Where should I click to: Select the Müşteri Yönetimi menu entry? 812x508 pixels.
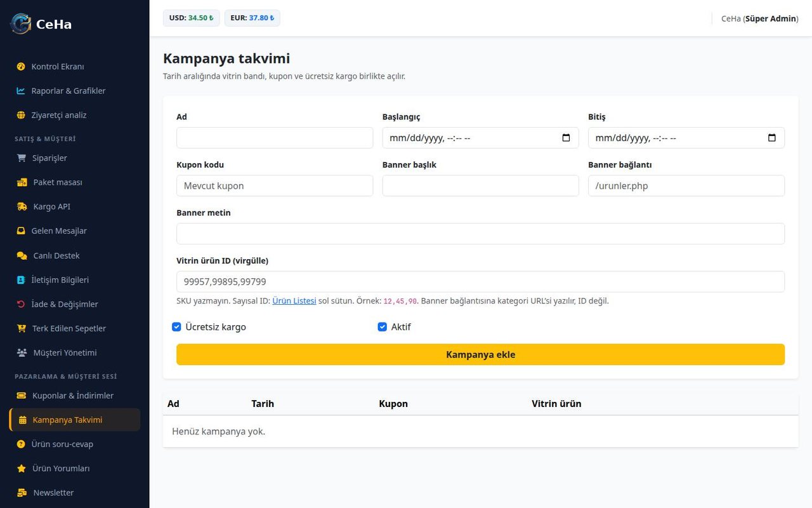(x=75, y=352)
